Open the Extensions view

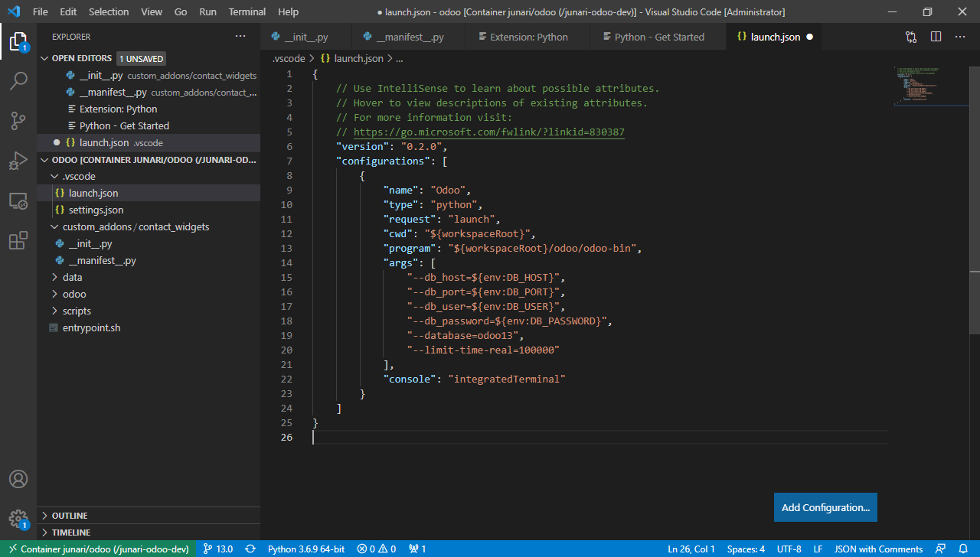(x=18, y=242)
